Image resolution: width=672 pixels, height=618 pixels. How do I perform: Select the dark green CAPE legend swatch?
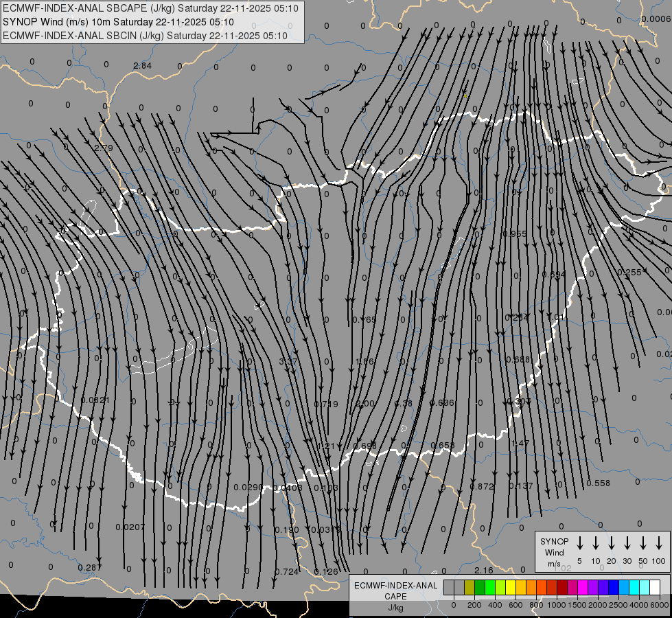(480, 587)
